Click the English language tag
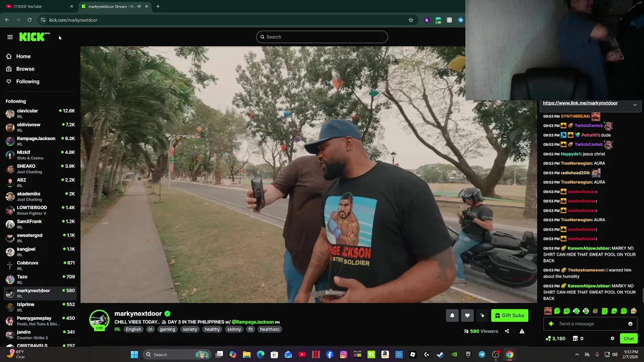Image resolution: width=644 pixels, height=362 pixels. click(x=133, y=329)
